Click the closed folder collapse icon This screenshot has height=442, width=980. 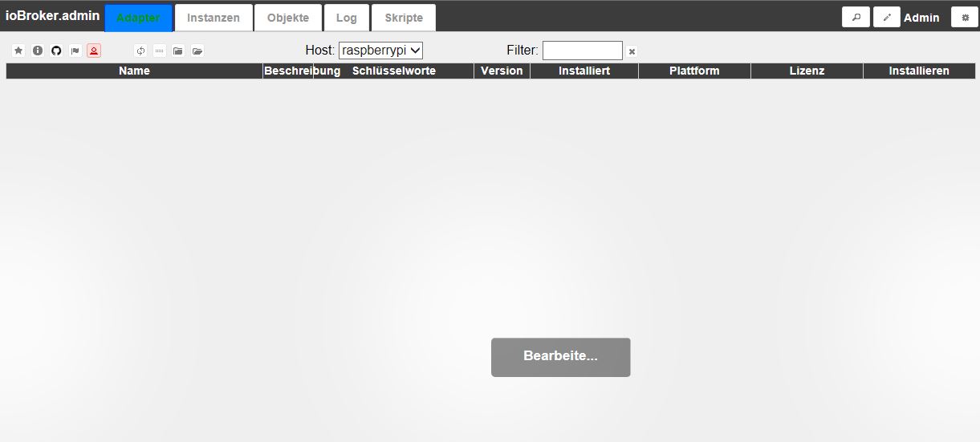click(178, 51)
